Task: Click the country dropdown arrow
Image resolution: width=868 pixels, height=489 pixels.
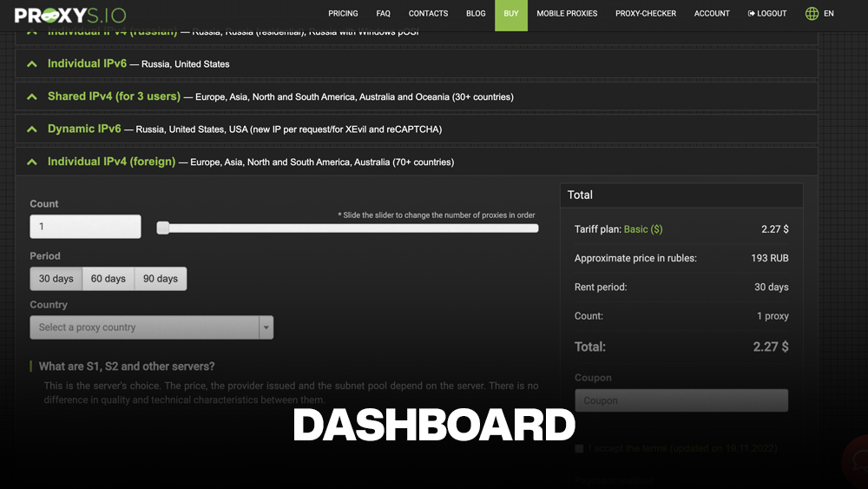Action: click(x=266, y=327)
